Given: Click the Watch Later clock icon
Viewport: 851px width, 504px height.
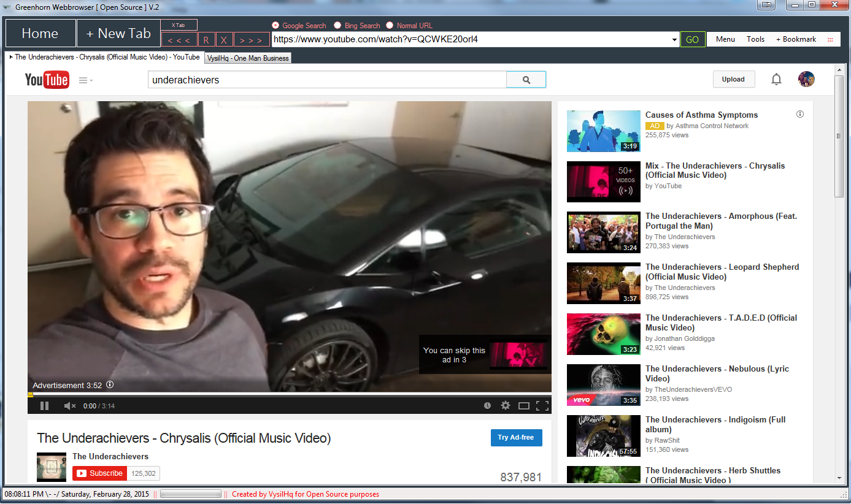Looking at the screenshot, I should [487, 405].
